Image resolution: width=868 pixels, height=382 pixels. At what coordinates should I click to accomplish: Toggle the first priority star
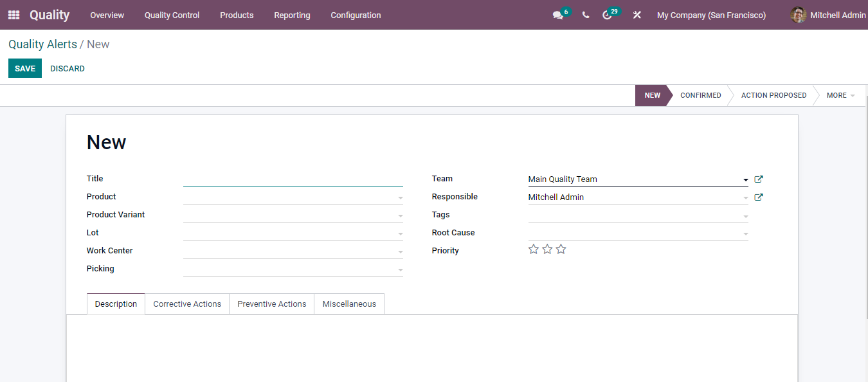click(x=533, y=249)
